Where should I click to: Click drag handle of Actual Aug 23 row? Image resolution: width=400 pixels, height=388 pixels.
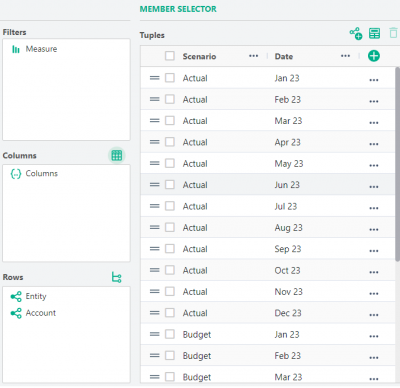click(x=154, y=228)
